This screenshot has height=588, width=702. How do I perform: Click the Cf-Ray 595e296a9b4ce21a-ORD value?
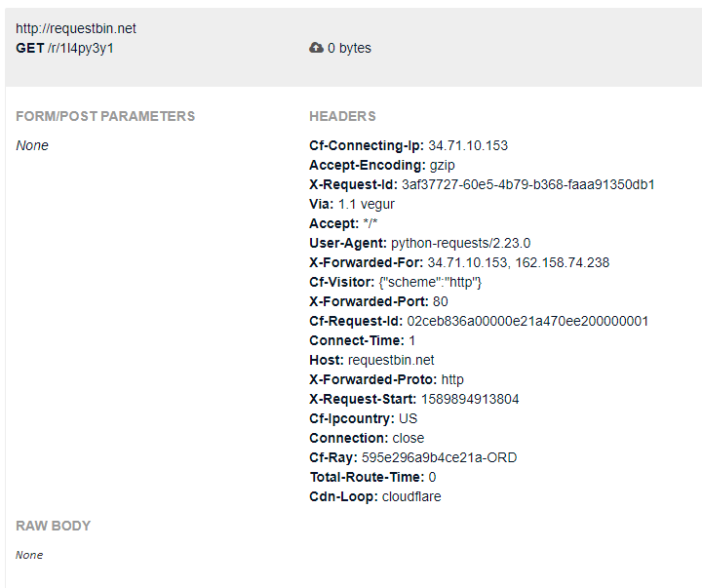tap(439, 457)
